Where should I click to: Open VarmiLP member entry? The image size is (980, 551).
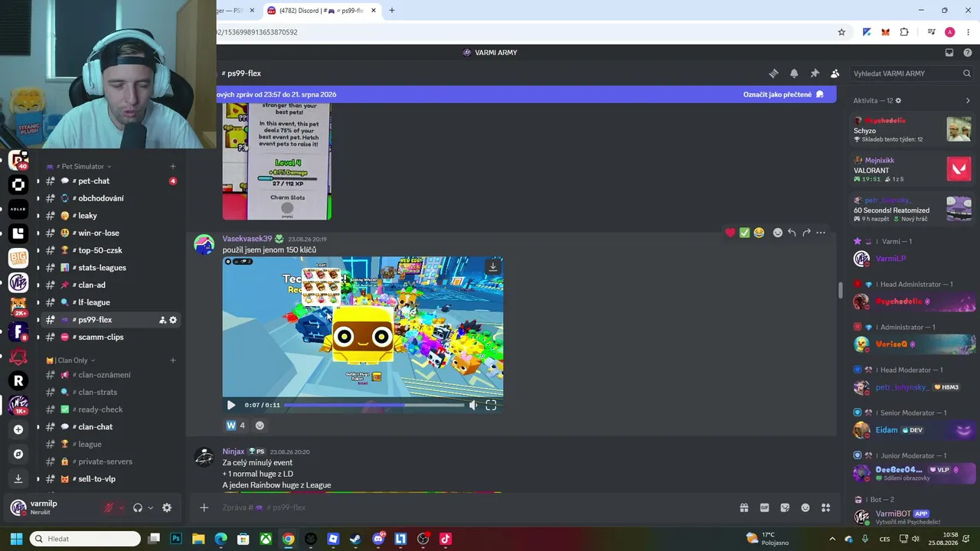point(911,259)
